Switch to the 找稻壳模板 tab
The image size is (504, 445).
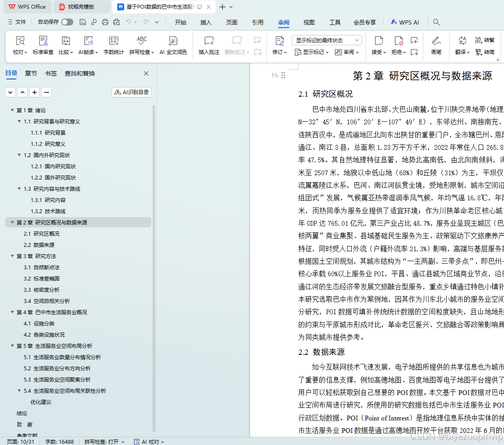81,7
